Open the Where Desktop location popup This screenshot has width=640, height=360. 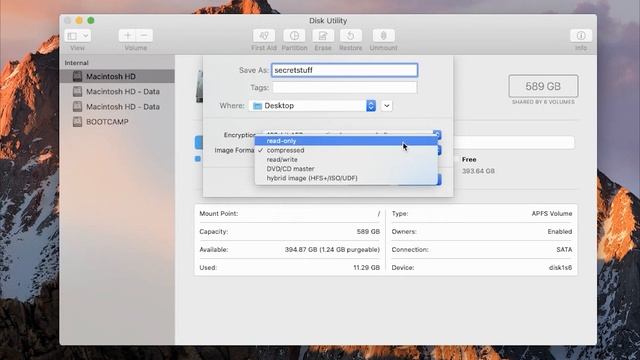point(312,106)
